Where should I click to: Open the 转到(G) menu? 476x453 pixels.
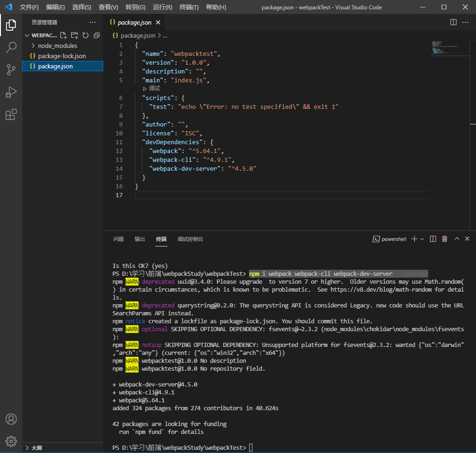point(135,7)
